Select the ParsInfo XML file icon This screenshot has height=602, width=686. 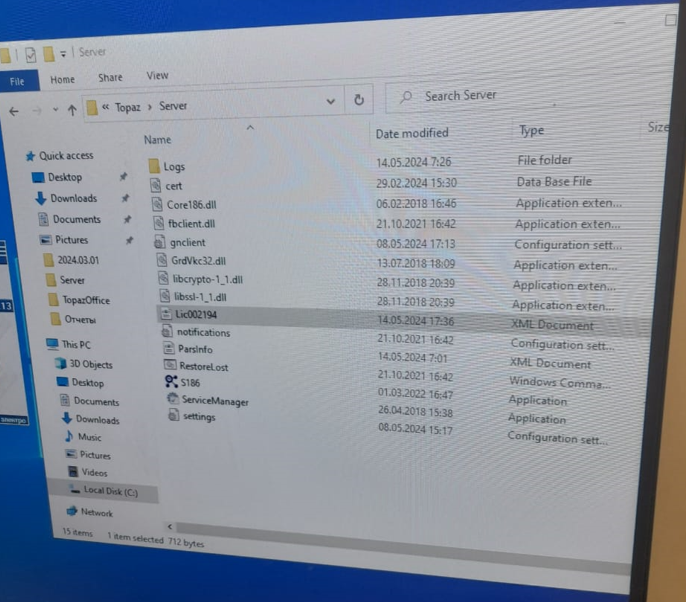169,348
